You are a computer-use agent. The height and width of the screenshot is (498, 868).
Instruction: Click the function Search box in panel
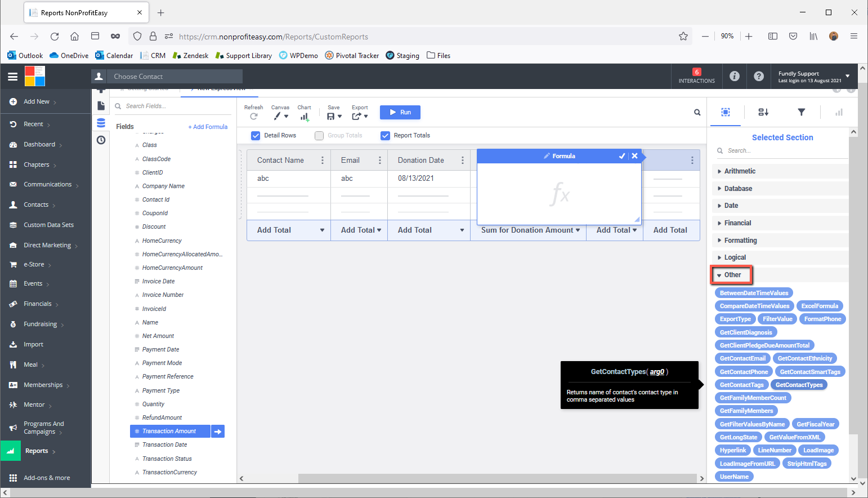point(782,151)
